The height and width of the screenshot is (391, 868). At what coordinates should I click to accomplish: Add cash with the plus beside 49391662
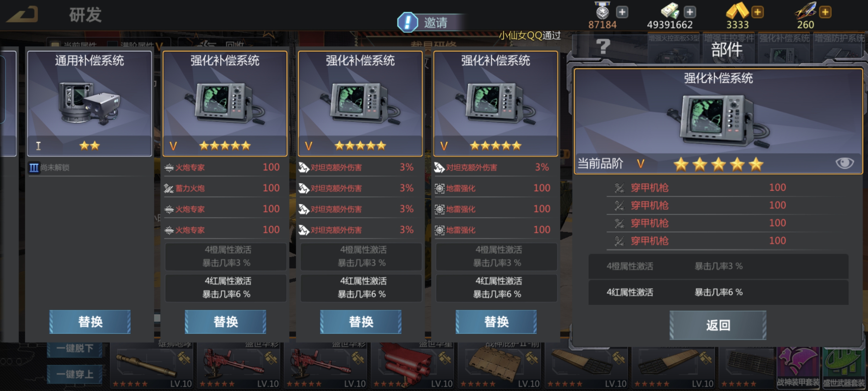(x=690, y=12)
